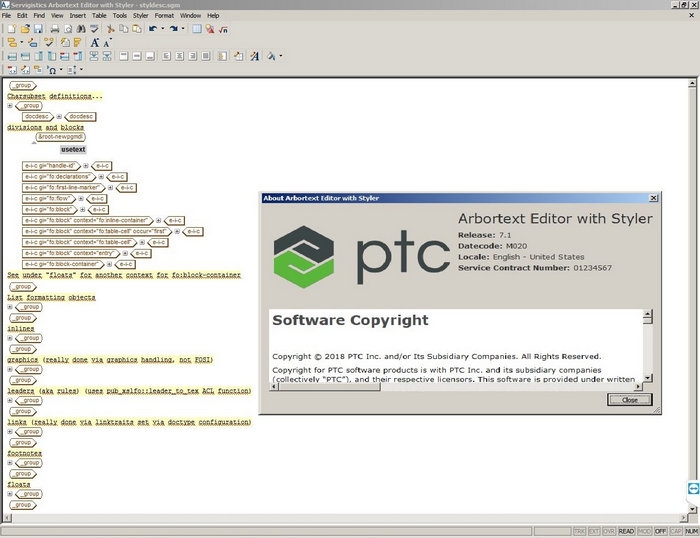This screenshot has height=538, width=700.
Task: Toggle OFF indicator in status bar
Action: (660, 531)
